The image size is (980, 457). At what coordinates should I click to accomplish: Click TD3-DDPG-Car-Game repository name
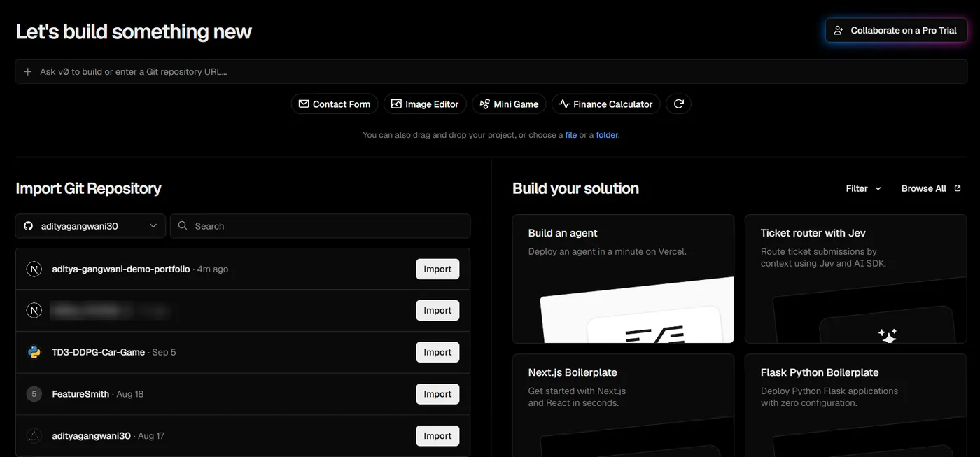point(98,352)
